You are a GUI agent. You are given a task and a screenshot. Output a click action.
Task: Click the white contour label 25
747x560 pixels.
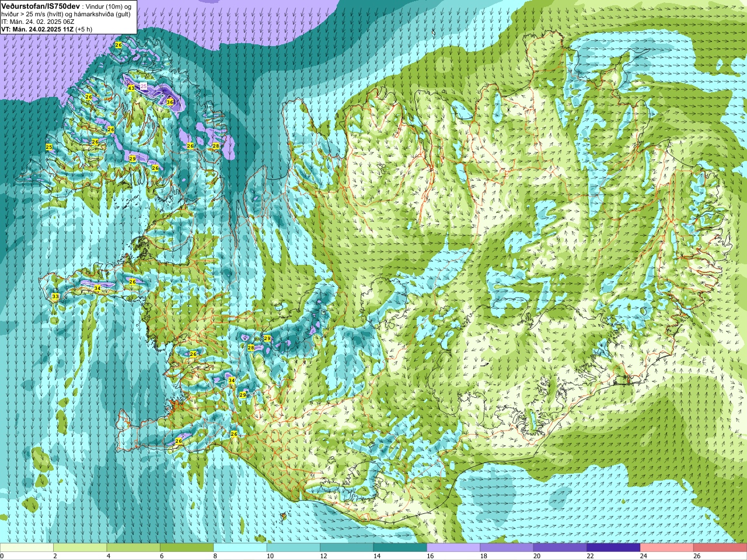(144, 86)
